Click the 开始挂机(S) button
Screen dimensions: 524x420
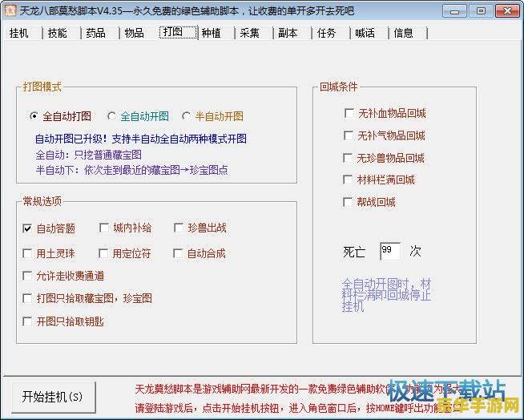click(53, 397)
